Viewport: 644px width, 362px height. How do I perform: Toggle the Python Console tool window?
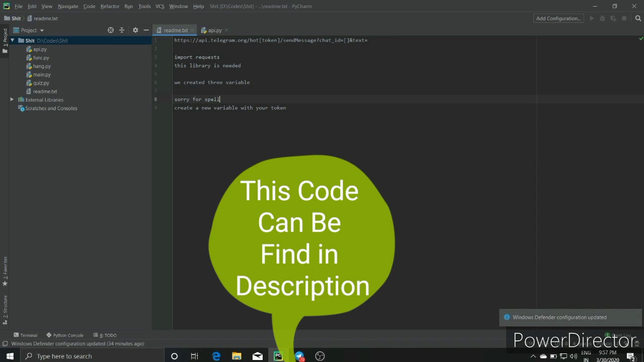point(65,335)
